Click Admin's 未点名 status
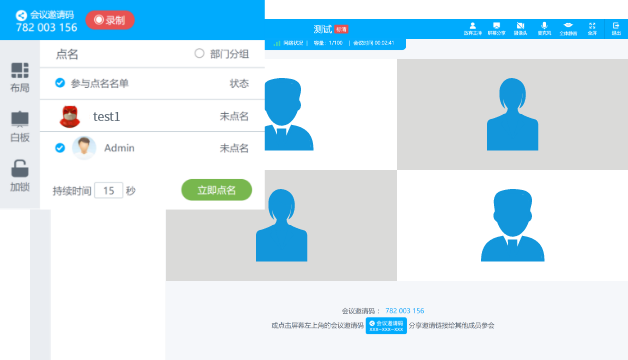The width and height of the screenshot is (628, 360). 234,148
